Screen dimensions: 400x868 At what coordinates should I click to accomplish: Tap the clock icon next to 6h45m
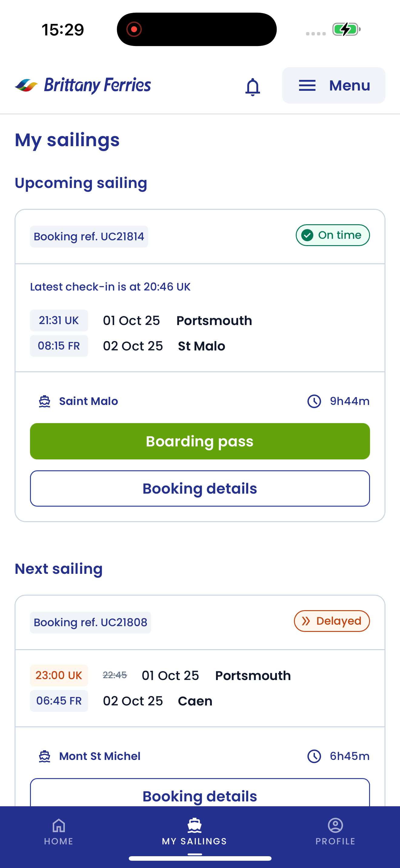pos(314,756)
